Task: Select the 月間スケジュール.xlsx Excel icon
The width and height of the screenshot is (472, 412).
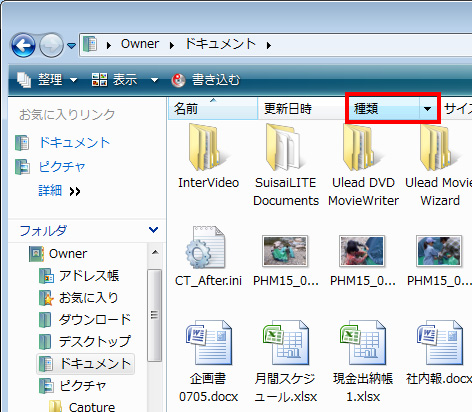Action: [x=286, y=342]
